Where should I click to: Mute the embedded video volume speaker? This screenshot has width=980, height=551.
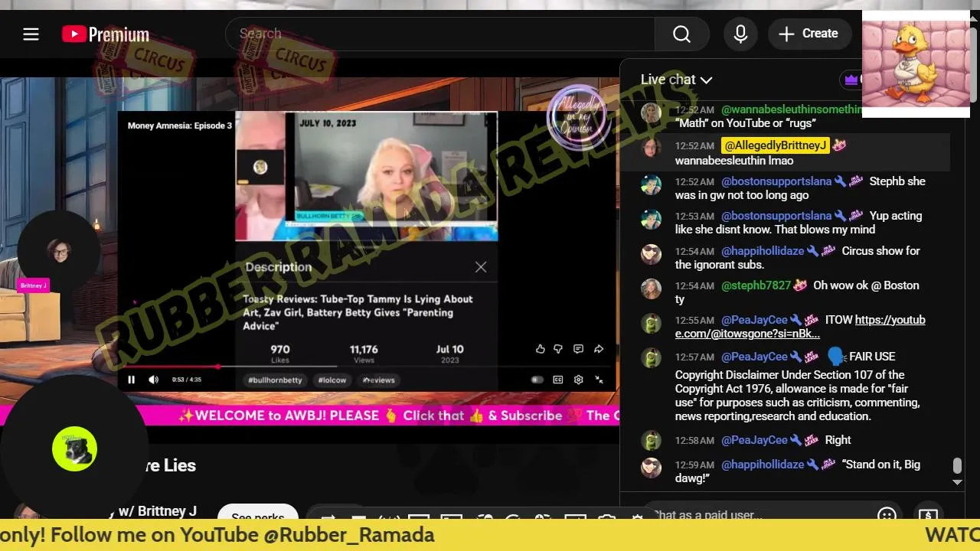(x=153, y=380)
